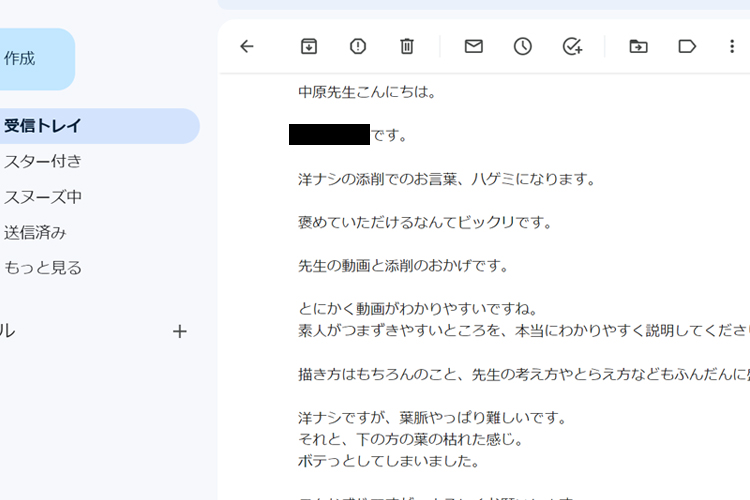Viewport: 750px width, 500px height.
Task: Add the email to Tasks
Action: tap(572, 46)
